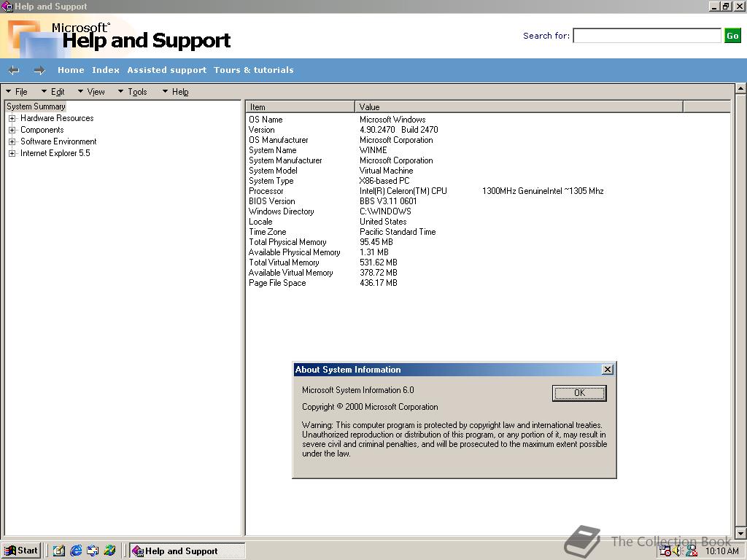Launch Internet Explorer from quick launch
Image resolution: width=747 pixels, height=560 pixels.
(x=76, y=551)
